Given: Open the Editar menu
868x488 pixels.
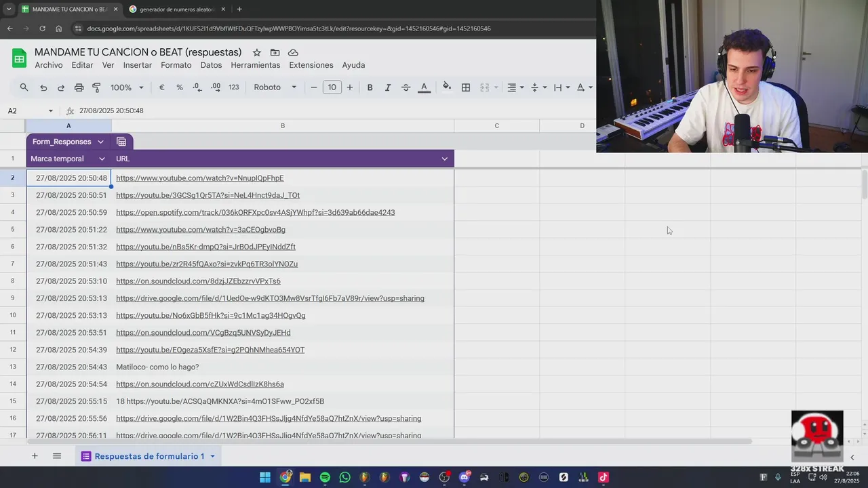Looking at the screenshot, I should pyautogui.click(x=82, y=65).
